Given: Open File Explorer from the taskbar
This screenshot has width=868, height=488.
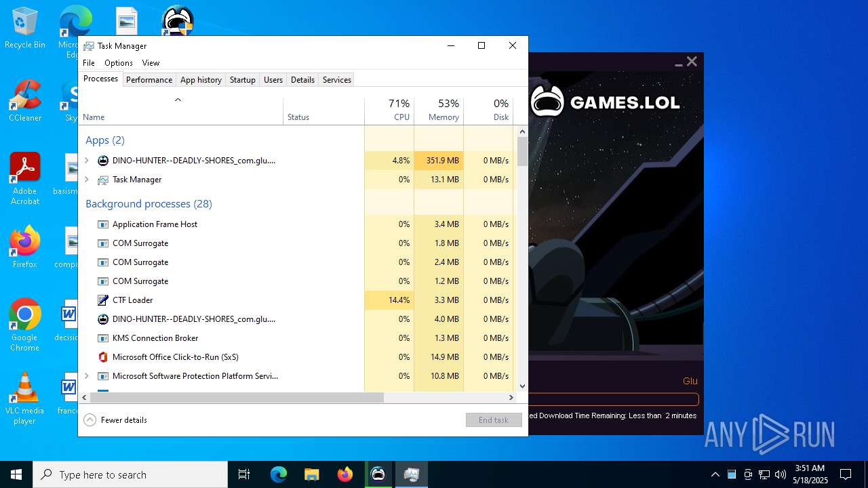Looking at the screenshot, I should [x=311, y=474].
